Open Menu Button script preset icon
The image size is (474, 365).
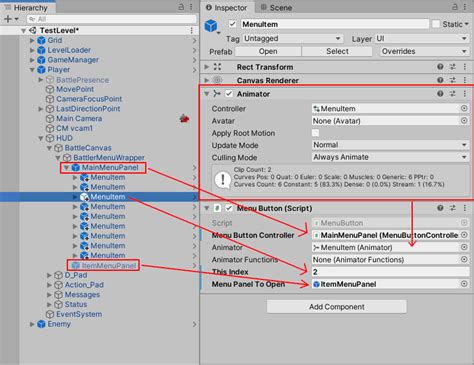(453, 208)
